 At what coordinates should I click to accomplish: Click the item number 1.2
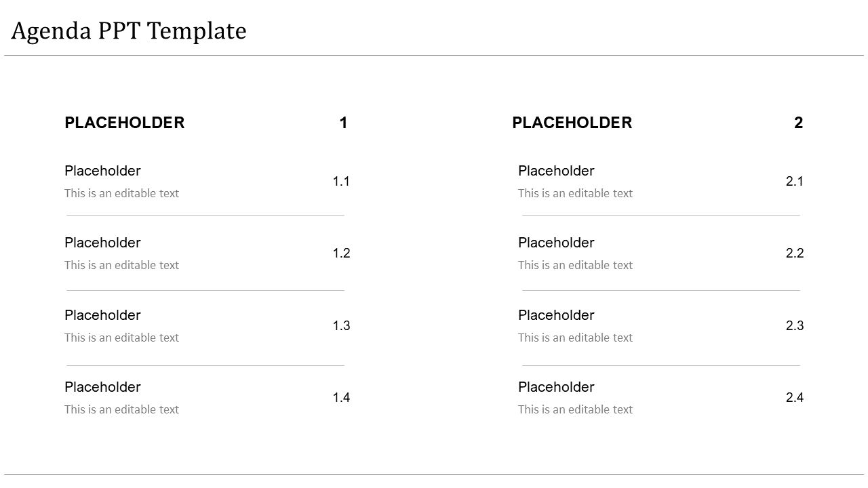click(341, 253)
